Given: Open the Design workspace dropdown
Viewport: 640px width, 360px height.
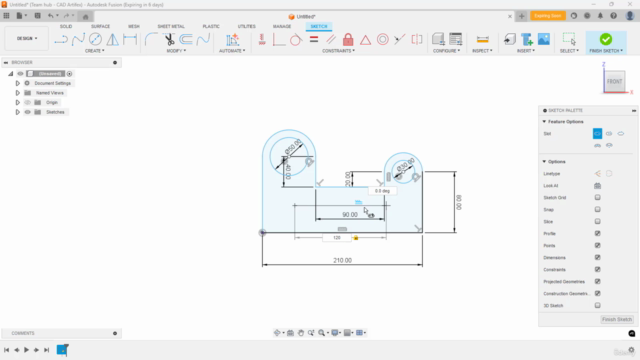Looking at the screenshot, I should (27, 38).
